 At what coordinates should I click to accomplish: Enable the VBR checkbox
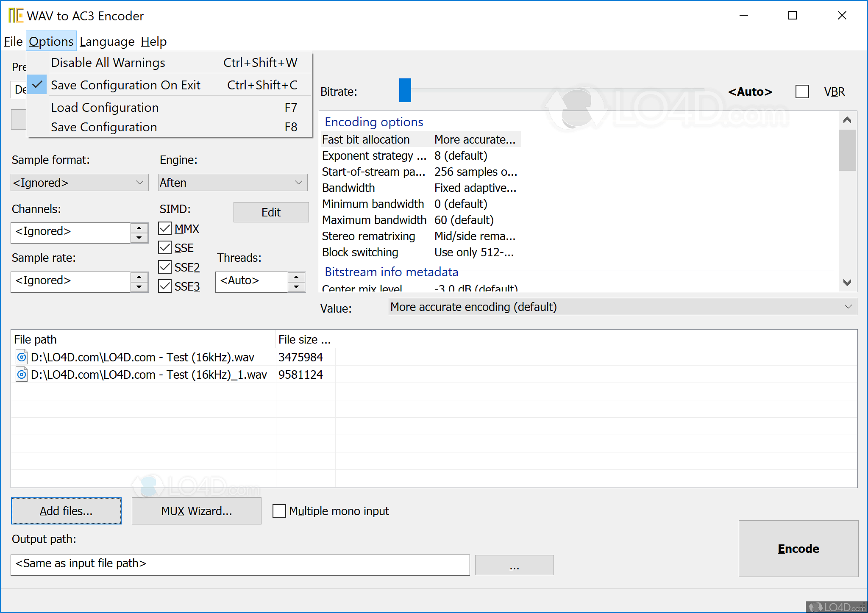pyautogui.click(x=802, y=91)
